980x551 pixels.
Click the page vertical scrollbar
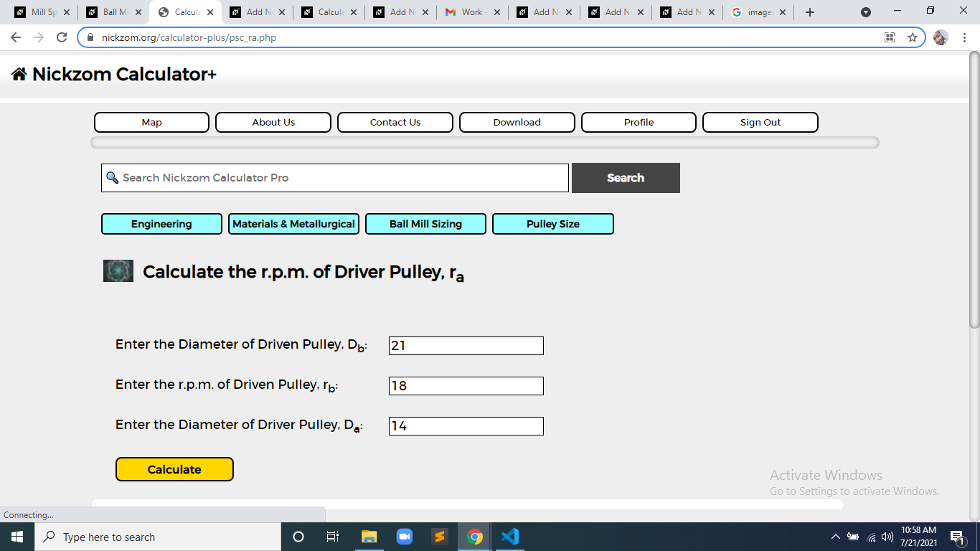(x=974, y=190)
